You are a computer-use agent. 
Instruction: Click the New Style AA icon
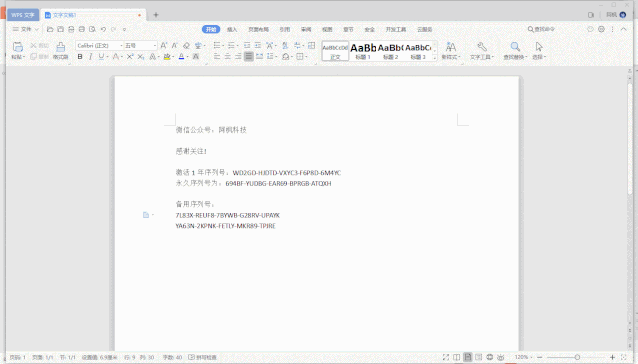coord(450,47)
